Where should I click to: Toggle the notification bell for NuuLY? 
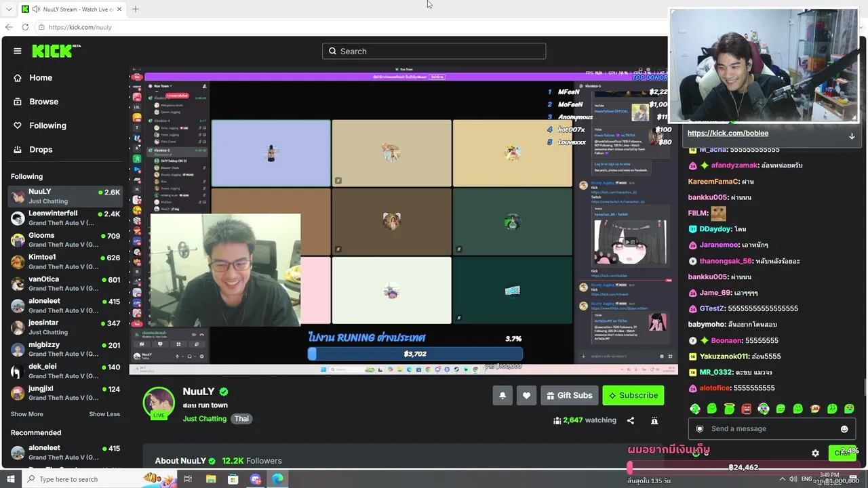(x=502, y=395)
